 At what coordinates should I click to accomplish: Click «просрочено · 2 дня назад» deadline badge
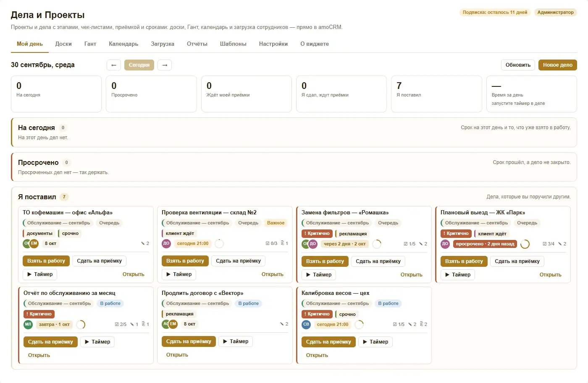tap(485, 244)
